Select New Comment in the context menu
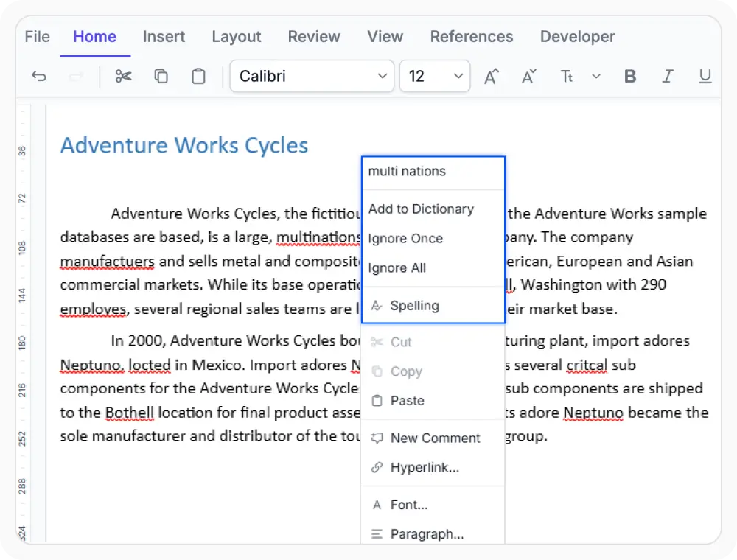 coord(433,438)
